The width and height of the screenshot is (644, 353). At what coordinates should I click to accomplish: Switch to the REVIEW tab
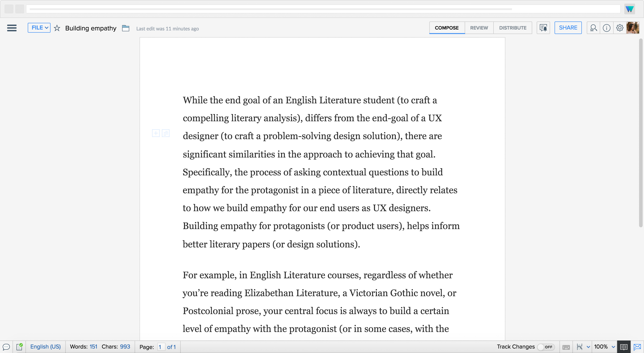point(479,28)
